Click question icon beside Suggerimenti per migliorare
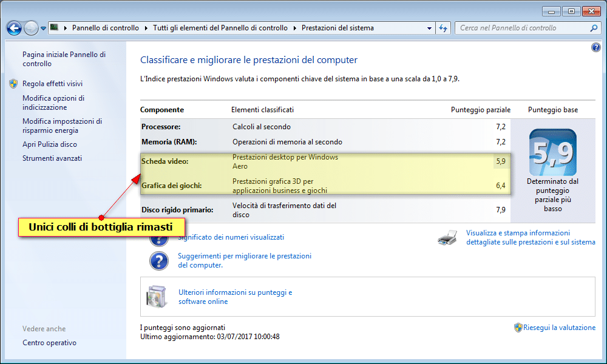 pyautogui.click(x=158, y=260)
